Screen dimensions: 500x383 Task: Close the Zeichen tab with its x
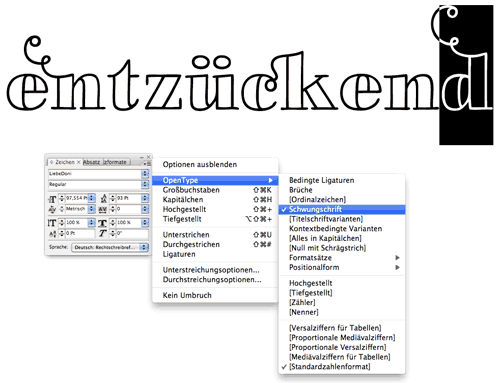pyautogui.click(x=79, y=162)
